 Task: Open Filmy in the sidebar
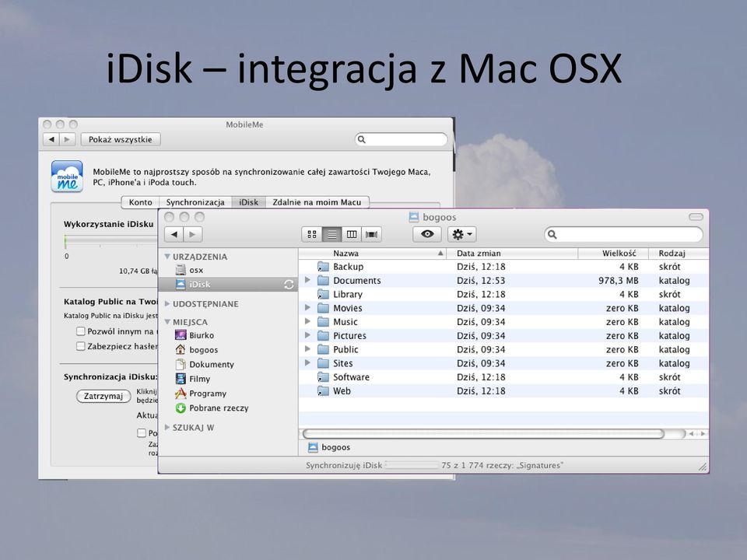(x=192, y=379)
